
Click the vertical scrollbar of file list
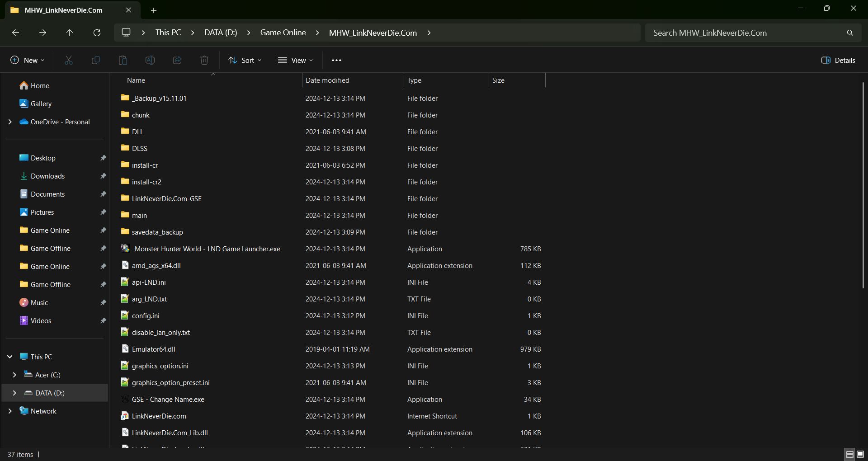863,185
